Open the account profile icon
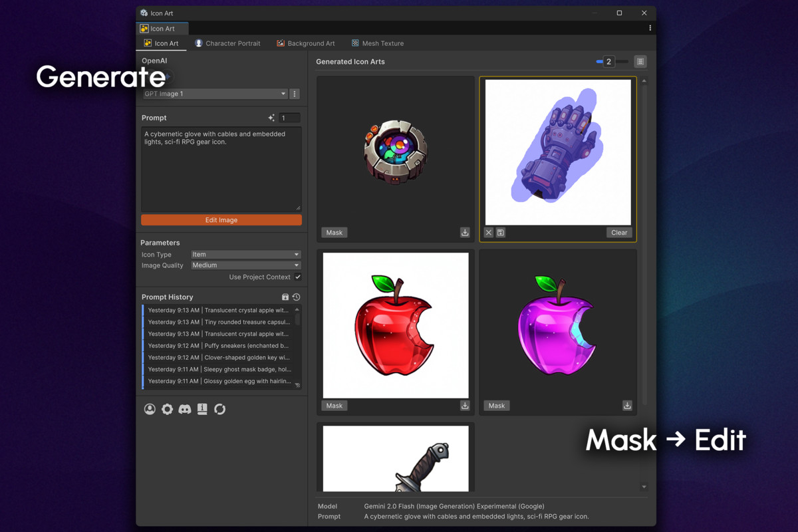The height and width of the screenshot is (532, 798). tap(150, 409)
